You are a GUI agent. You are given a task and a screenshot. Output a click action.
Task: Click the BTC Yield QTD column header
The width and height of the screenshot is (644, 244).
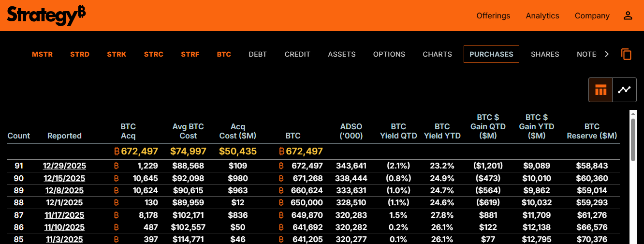pyautogui.click(x=398, y=131)
